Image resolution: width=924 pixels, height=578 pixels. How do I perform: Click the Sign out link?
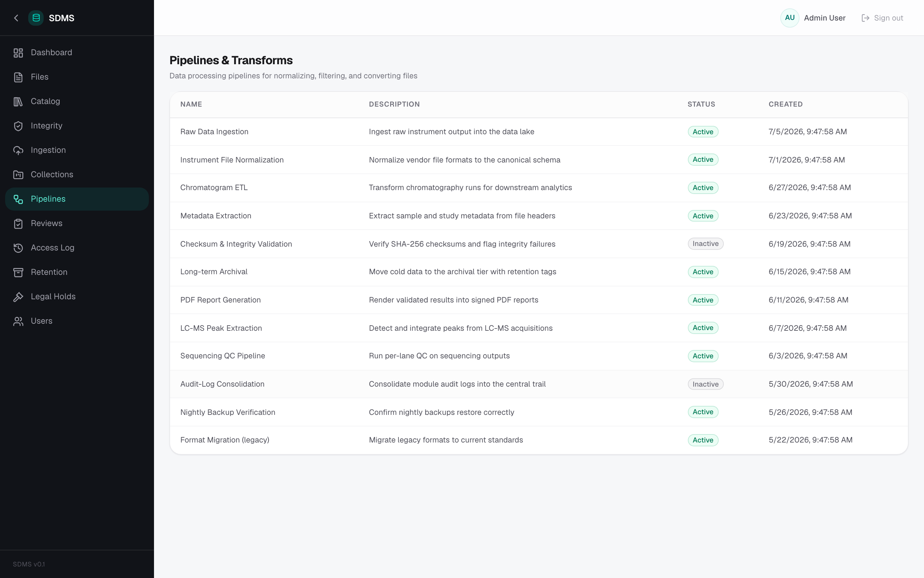882,18
